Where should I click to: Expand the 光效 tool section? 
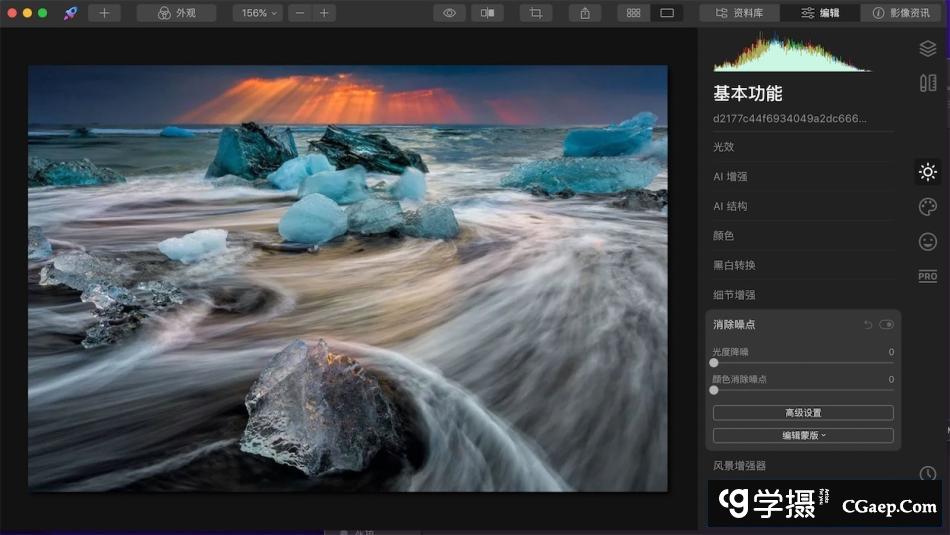(723, 146)
